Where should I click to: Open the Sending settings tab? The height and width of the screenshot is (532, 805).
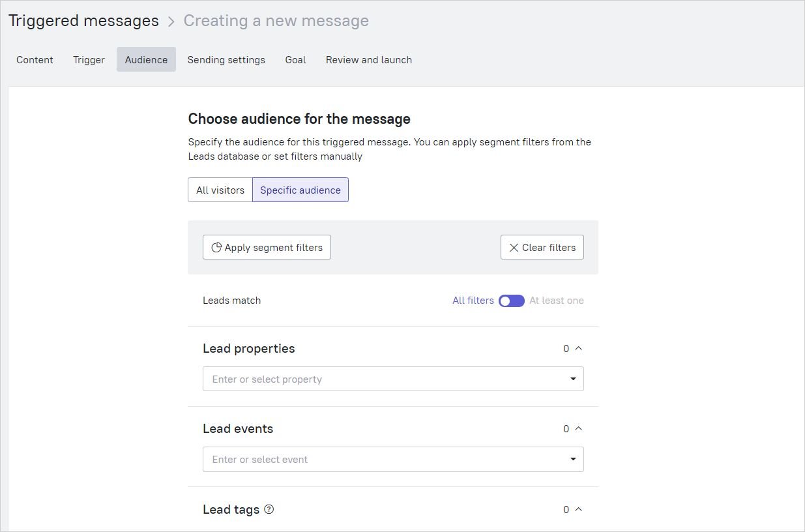click(x=226, y=59)
